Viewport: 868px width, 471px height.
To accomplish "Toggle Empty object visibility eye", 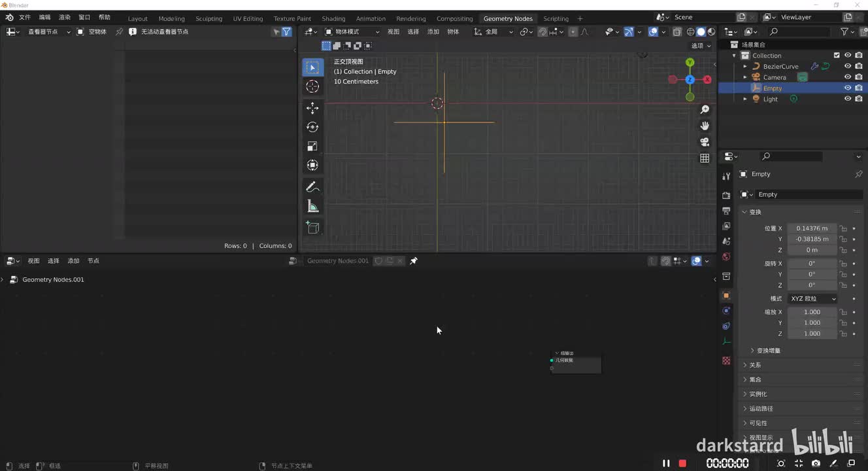I will [848, 88].
